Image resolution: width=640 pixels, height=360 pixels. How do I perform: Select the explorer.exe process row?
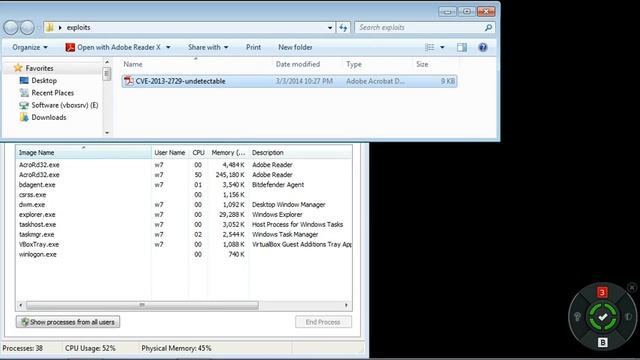184,215
